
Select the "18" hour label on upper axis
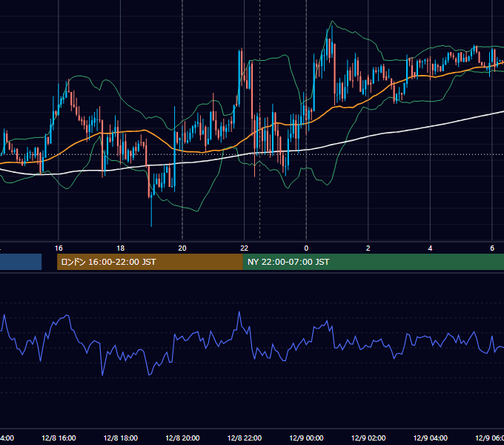pyautogui.click(x=121, y=248)
